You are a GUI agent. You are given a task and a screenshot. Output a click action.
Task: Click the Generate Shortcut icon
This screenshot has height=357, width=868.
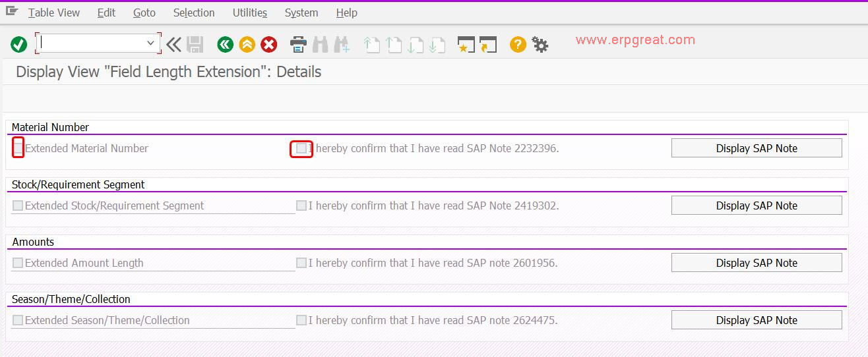coord(488,45)
